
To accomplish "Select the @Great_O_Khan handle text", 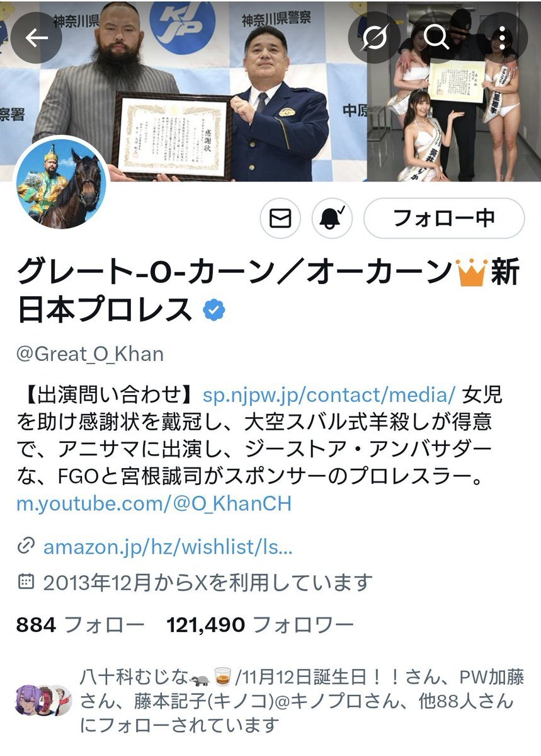I will click(x=90, y=353).
